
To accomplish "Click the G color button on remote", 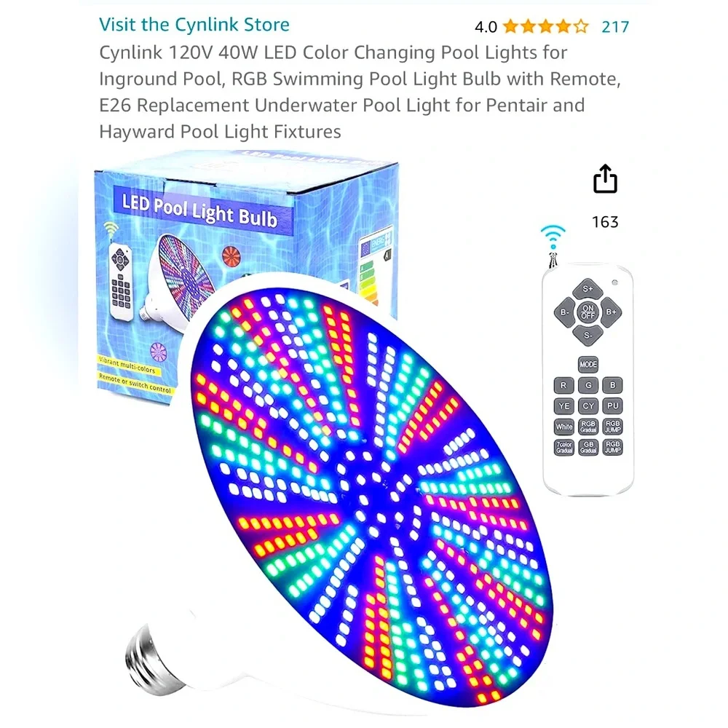I will tap(588, 385).
